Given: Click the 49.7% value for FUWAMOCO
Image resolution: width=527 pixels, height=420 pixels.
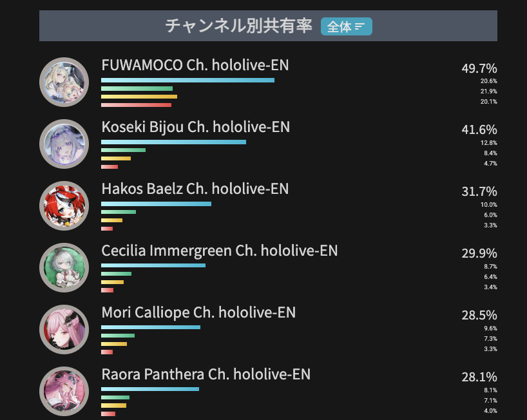Looking at the screenshot, I should click(x=479, y=68).
